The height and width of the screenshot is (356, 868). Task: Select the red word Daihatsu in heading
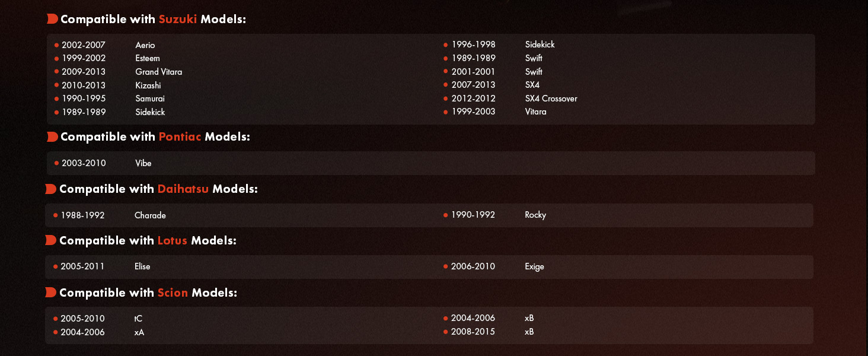183,189
